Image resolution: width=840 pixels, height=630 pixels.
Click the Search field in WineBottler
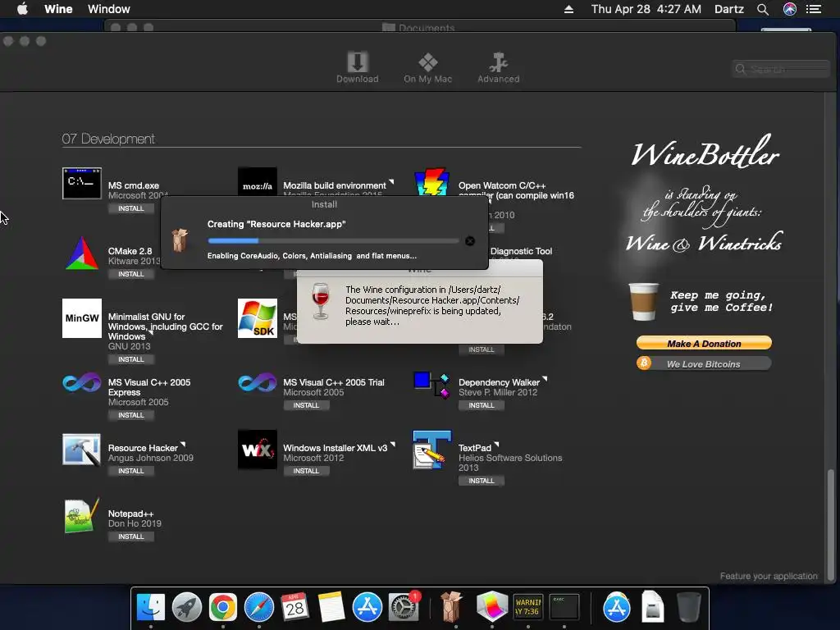point(781,69)
